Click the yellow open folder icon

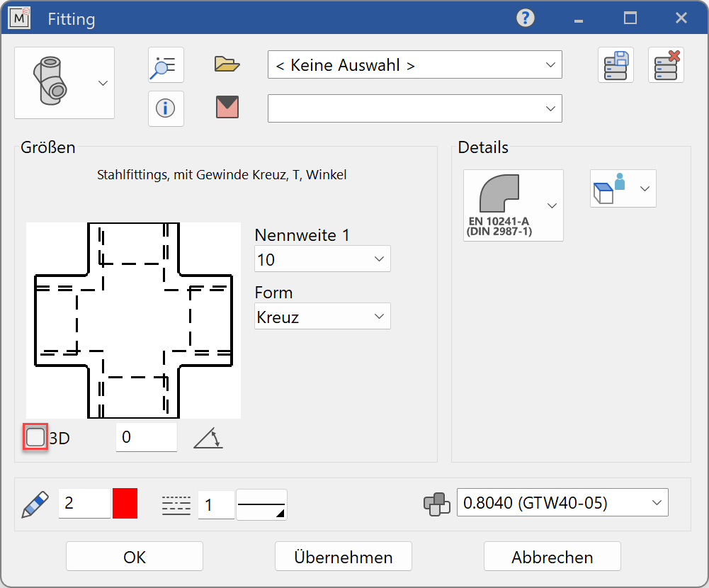tap(227, 64)
